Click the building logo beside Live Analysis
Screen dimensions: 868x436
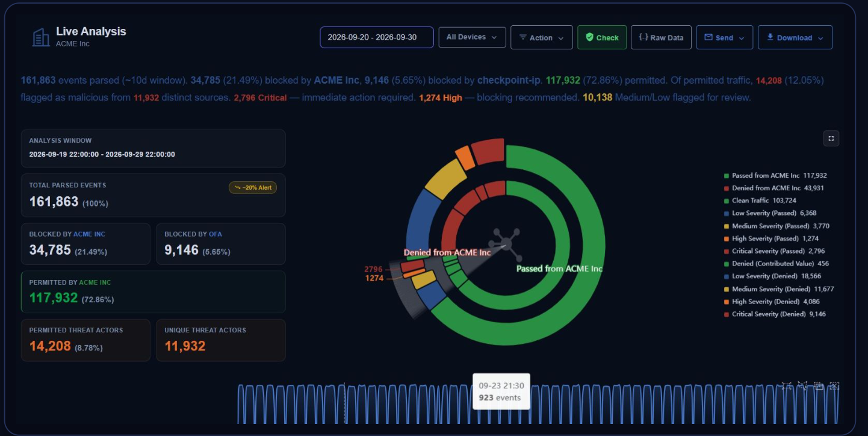pyautogui.click(x=41, y=37)
